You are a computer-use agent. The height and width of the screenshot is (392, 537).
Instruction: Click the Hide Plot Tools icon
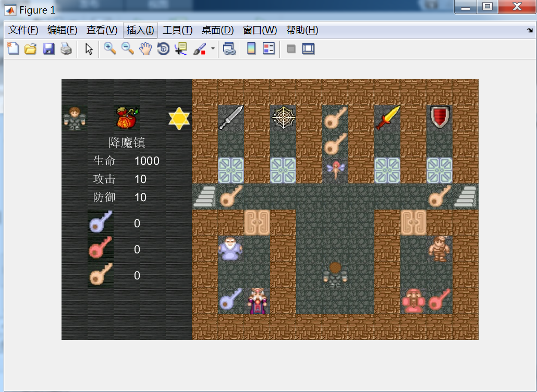tap(291, 48)
